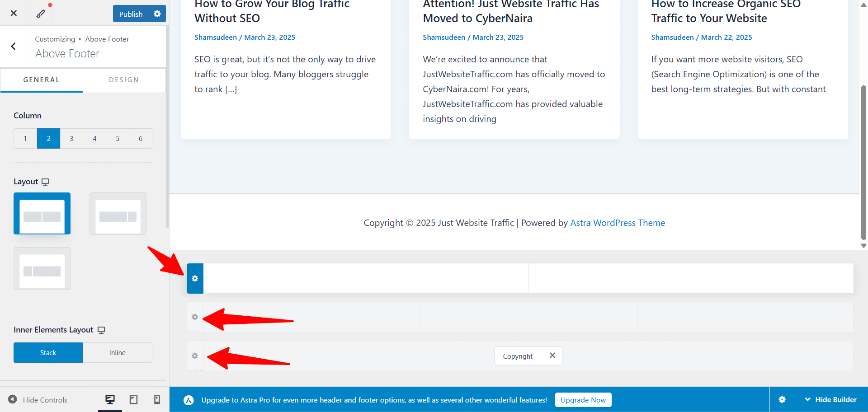The image size is (868, 412).
Task: Switch to the DESIGN tab
Action: [x=123, y=80]
